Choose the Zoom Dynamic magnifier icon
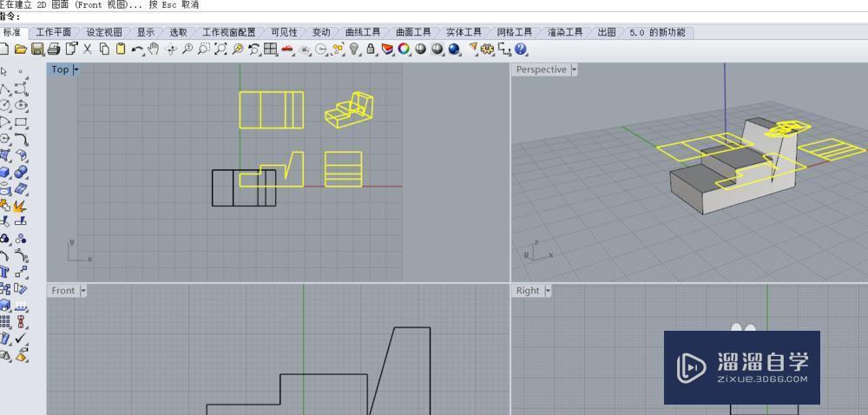The height and width of the screenshot is (415, 868). point(187,49)
